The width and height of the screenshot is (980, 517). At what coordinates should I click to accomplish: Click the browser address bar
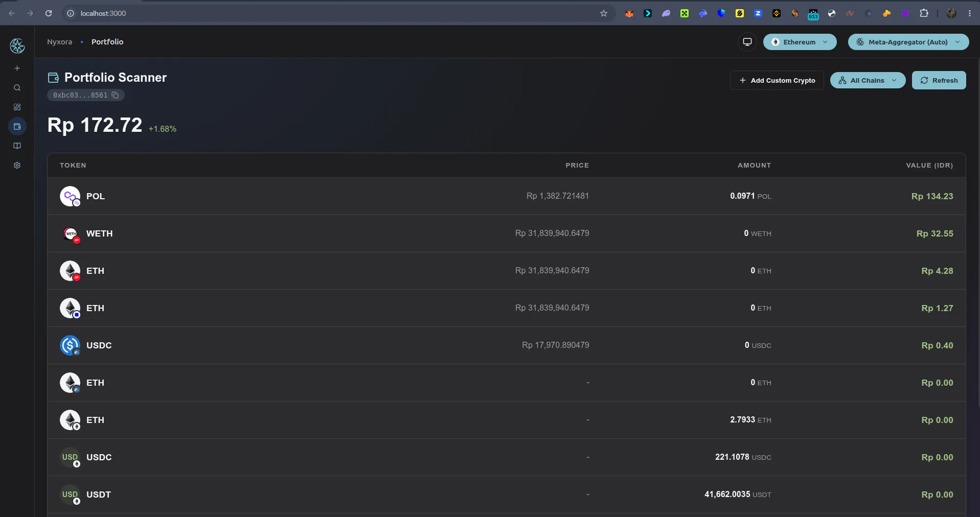click(x=337, y=13)
